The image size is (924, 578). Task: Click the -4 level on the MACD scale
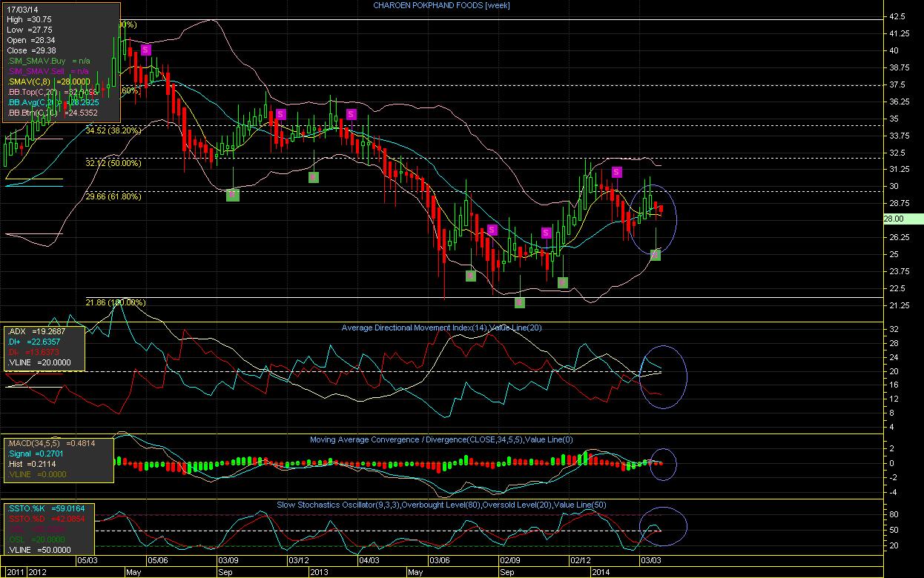click(x=894, y=492)
